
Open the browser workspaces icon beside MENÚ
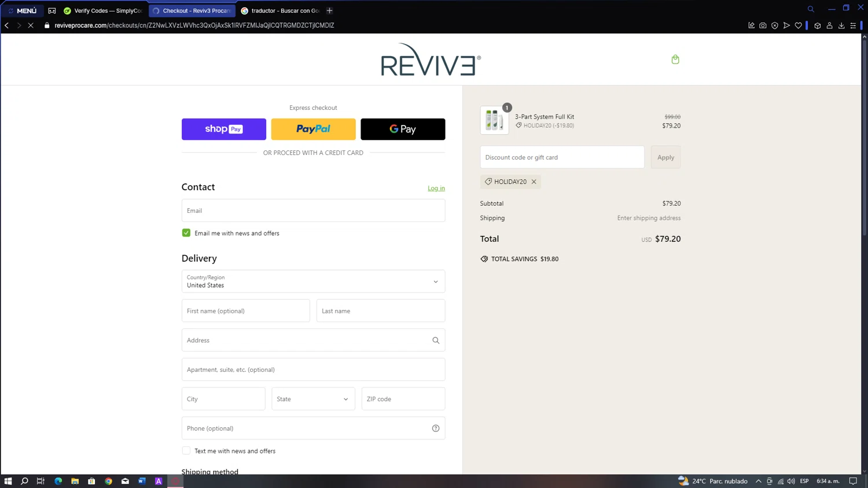coord(52,10)
